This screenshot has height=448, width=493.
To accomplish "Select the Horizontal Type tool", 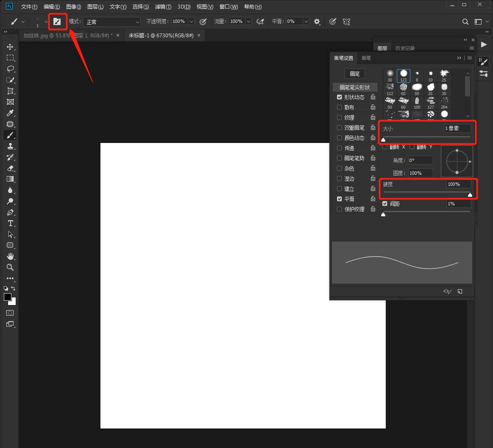I will tap(10, 224).
